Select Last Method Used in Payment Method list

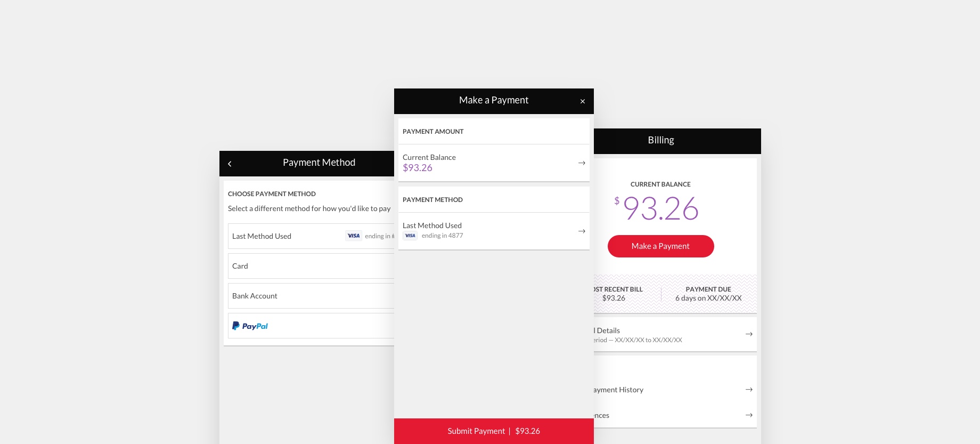tap(262, 236)
